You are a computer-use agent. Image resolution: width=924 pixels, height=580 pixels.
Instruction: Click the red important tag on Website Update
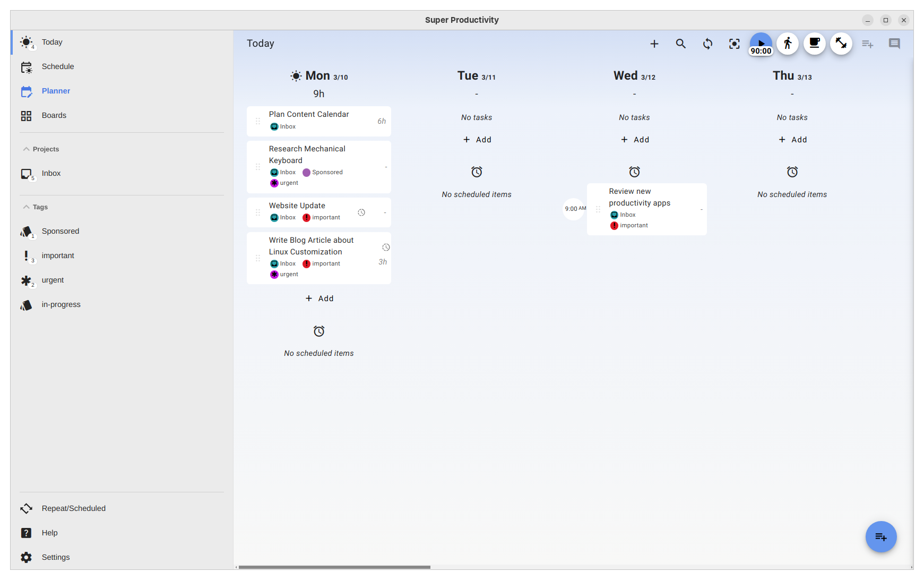(x=321, y=218)
